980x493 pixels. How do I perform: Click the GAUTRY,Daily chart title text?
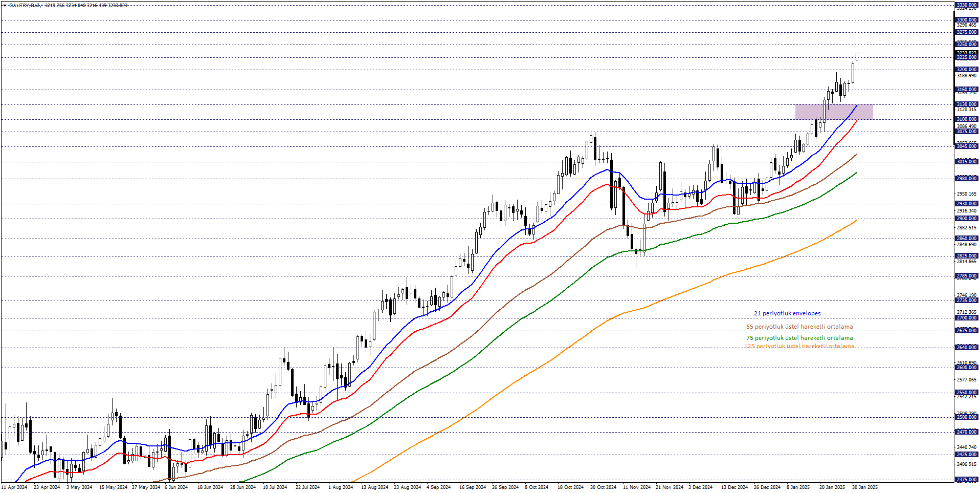[26, 6]
